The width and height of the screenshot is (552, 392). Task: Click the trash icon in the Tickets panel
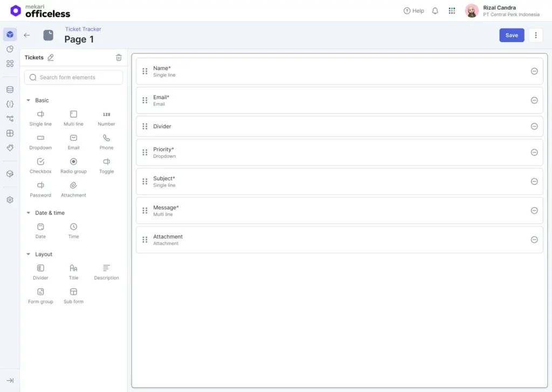click(x=119, y=57)
